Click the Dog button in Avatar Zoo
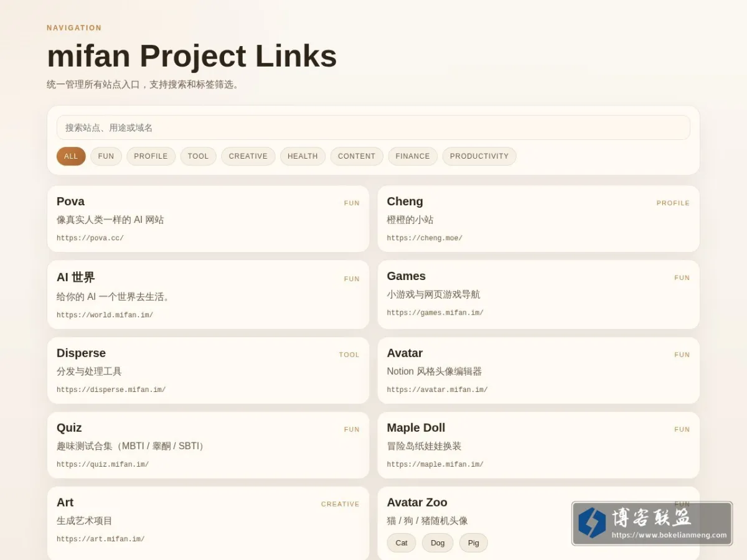This screenshot has width=747, height=560. tap(438, 543)
